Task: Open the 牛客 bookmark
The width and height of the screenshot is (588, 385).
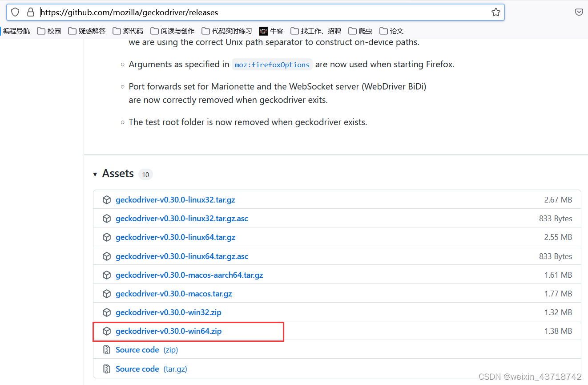Action: [271, 31]
